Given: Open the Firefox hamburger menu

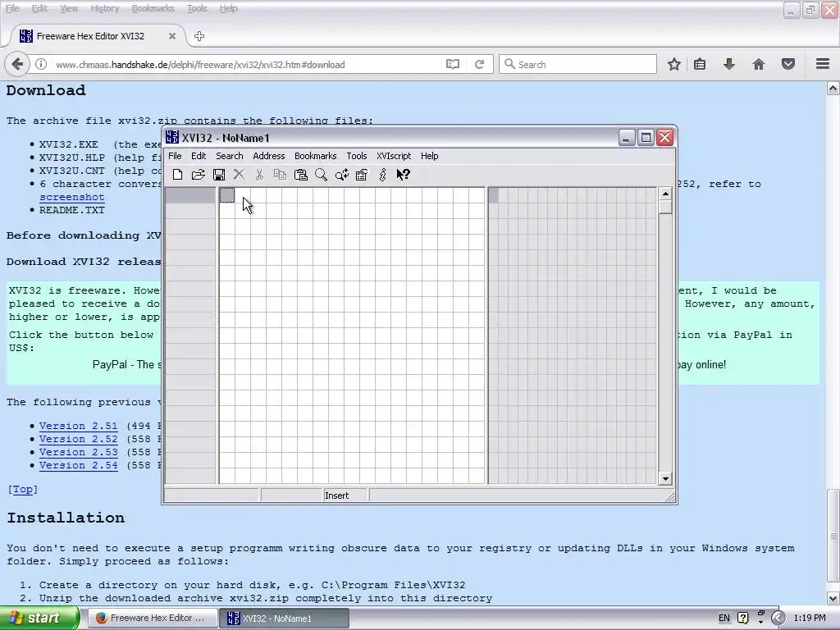Looking at the screenshot, I should (x=823, y=64).
